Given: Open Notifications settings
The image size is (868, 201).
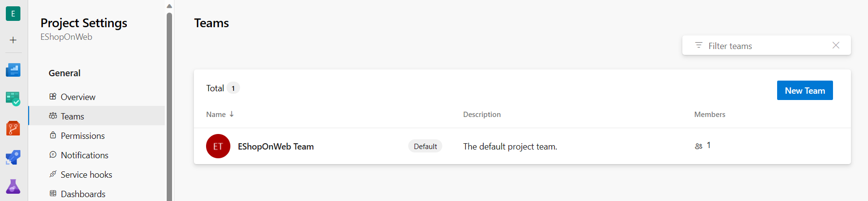Looking at the screenshot, I should 85,155.
